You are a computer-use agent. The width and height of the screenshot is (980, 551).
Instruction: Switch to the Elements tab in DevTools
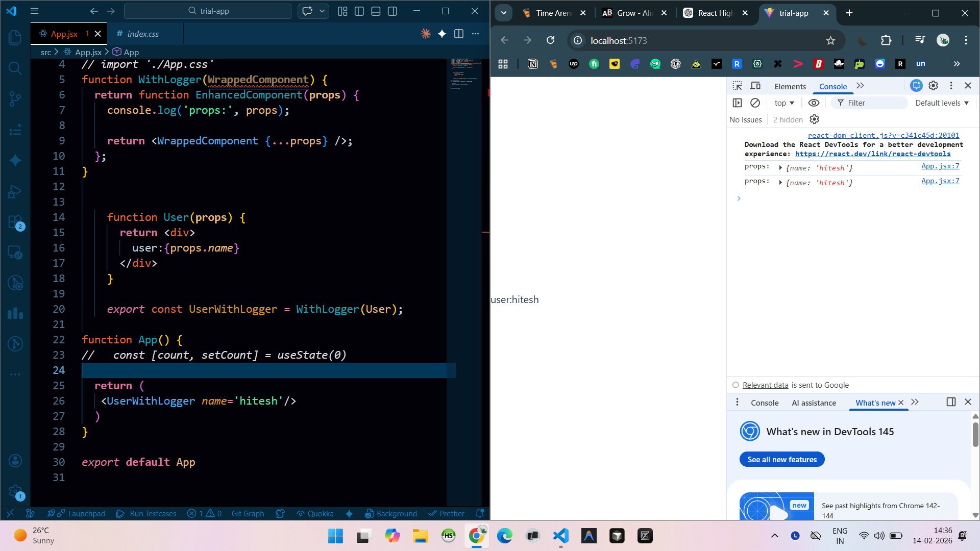pyautogui.click(x=790, y=86)
